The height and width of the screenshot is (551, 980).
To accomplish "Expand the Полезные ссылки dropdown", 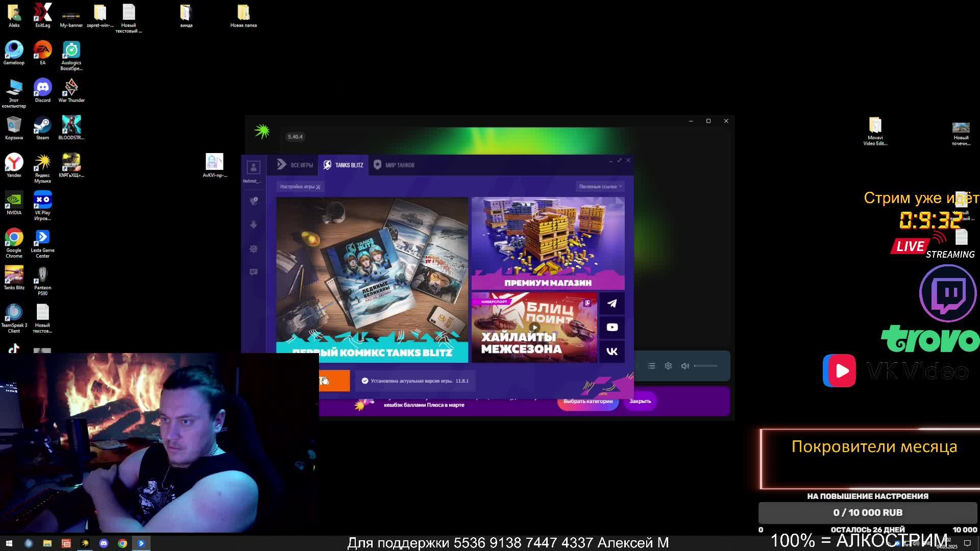I will click(x=600, y=187).
